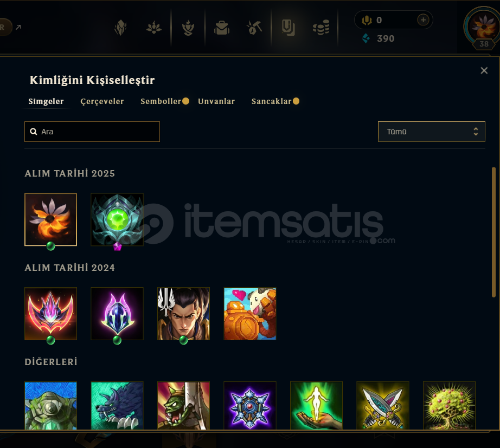Open the lotus flower icon in top navigation
This screenshot has height=448, width=500.
(153, 28)
